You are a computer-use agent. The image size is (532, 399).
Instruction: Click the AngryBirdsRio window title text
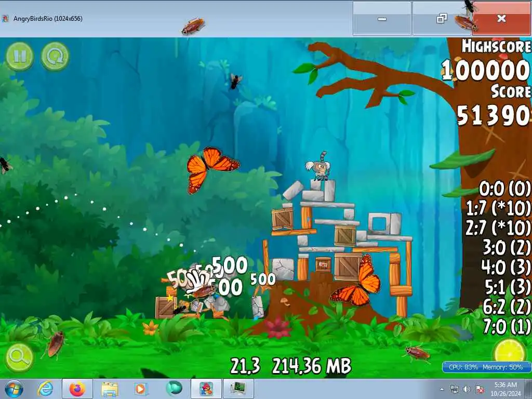click(48, 19)
